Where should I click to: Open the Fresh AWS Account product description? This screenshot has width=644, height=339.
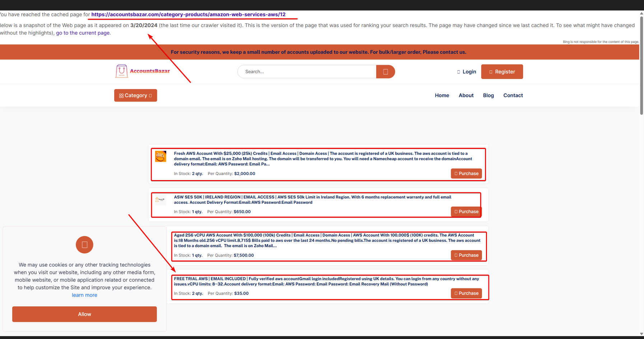(323, 159)
